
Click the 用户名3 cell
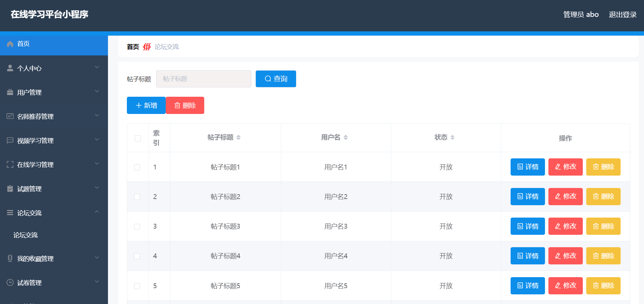(336, 227)
